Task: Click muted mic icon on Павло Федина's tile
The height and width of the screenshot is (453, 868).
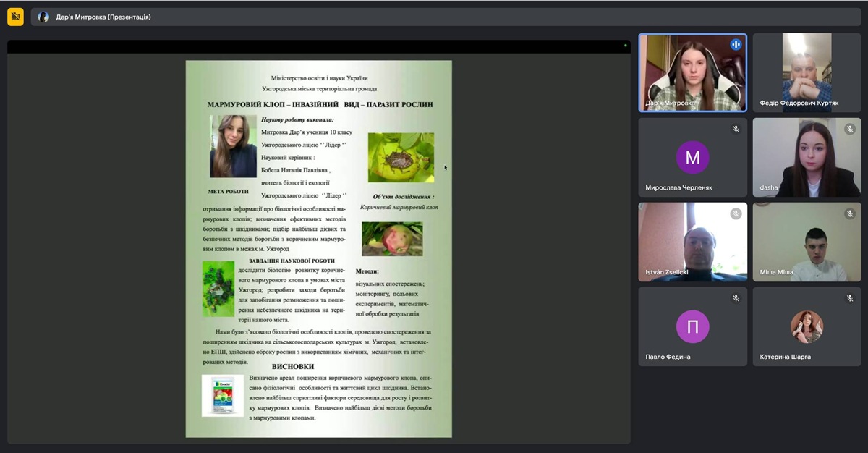Action: click(736, 298)
